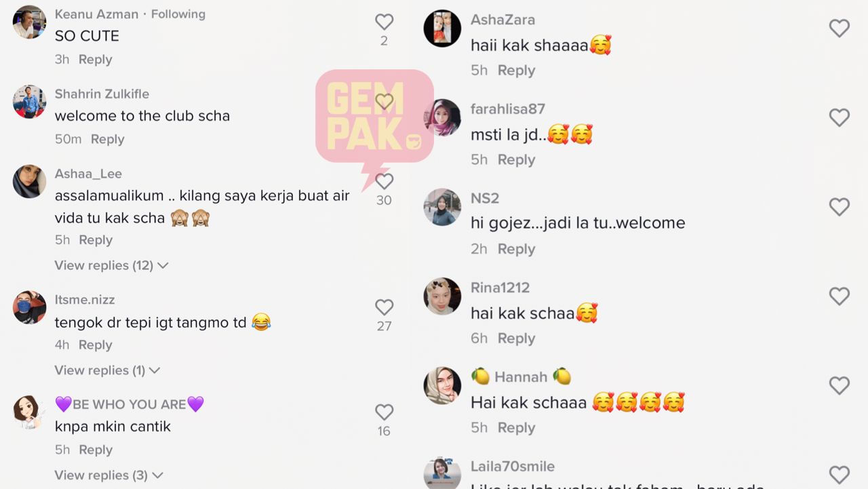Viewport: 868px width, 489px height.
Task: Like farahlisa87's "msti la jd" comment
Action: pyautogui.click(x=840, y=117)
